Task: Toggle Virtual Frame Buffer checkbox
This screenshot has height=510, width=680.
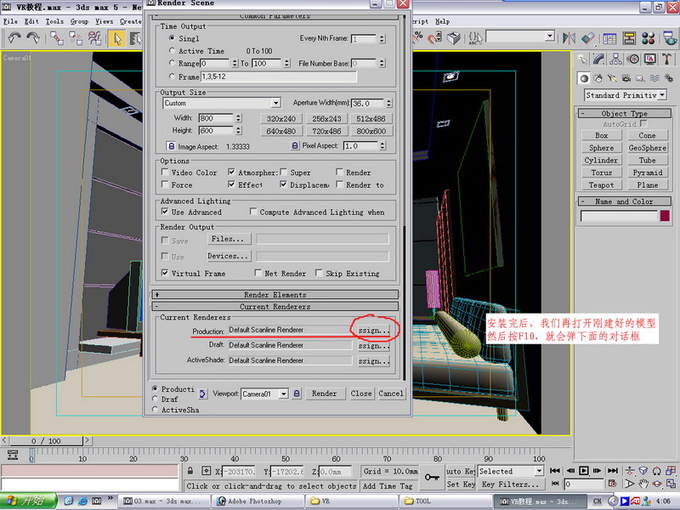Action: click(x=165, y=273)
